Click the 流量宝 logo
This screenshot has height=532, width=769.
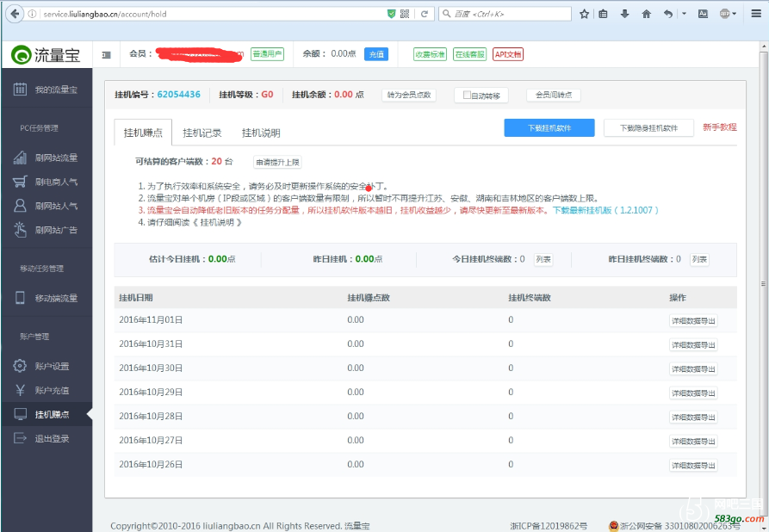(46, 55)
